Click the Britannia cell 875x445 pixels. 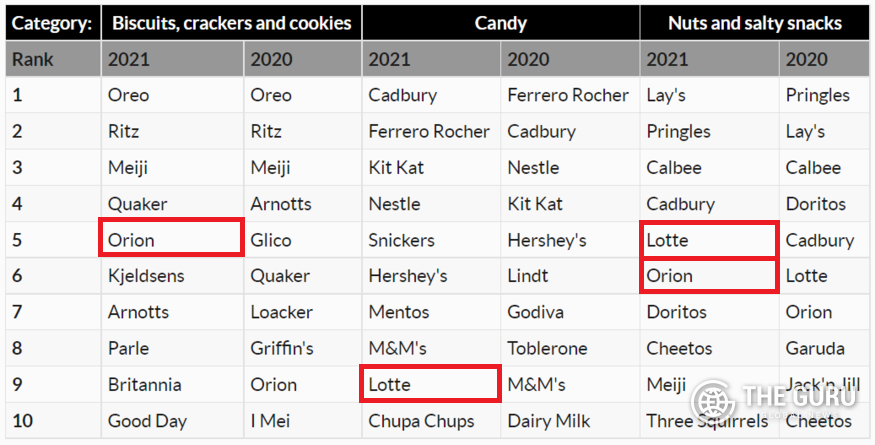pos(172,385)
